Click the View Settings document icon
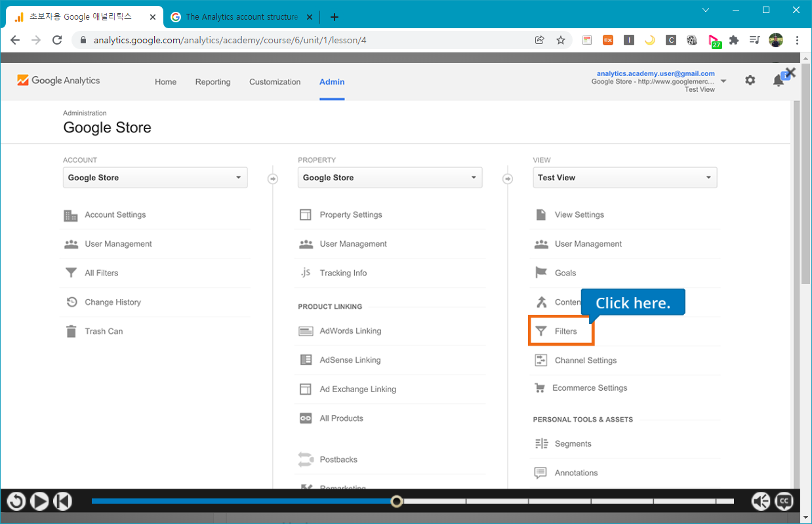 tap(541, 215)
